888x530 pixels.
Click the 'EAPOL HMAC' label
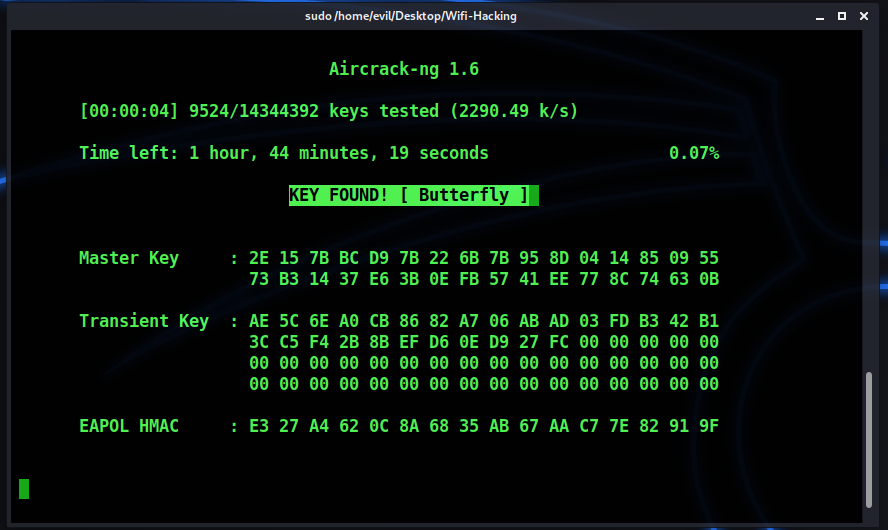click(129, 426)
